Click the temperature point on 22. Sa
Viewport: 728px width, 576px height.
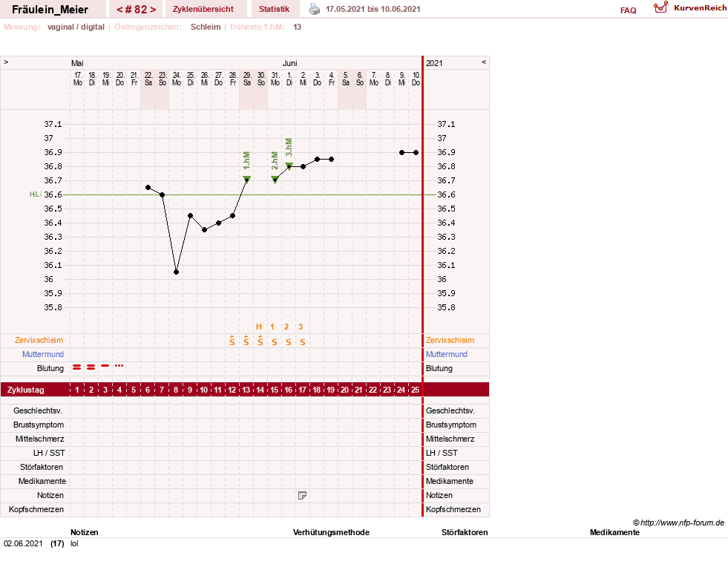(148, 188)
